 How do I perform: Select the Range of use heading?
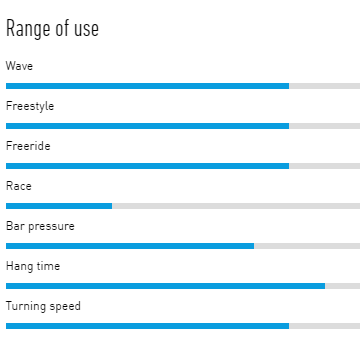[x=52, y=29]
